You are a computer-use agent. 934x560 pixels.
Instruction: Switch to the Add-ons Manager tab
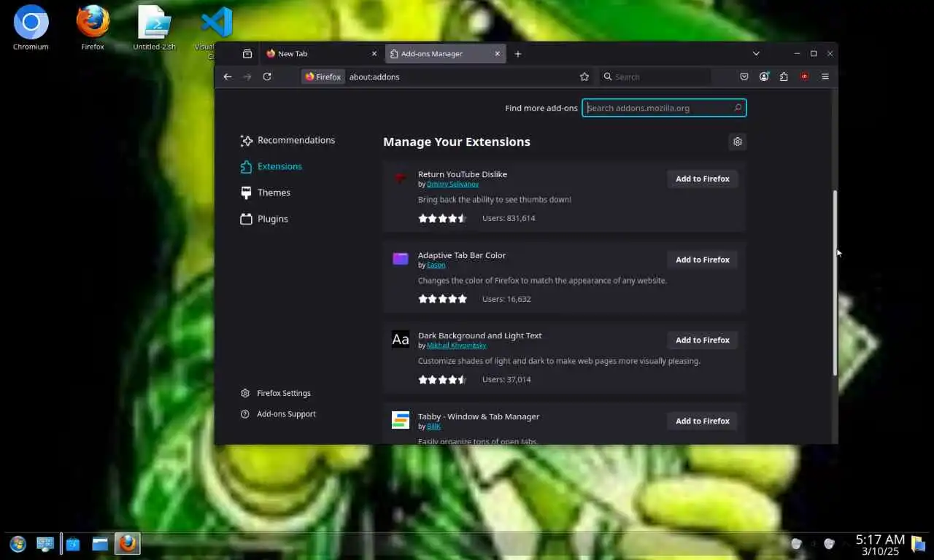click(445, 54)
